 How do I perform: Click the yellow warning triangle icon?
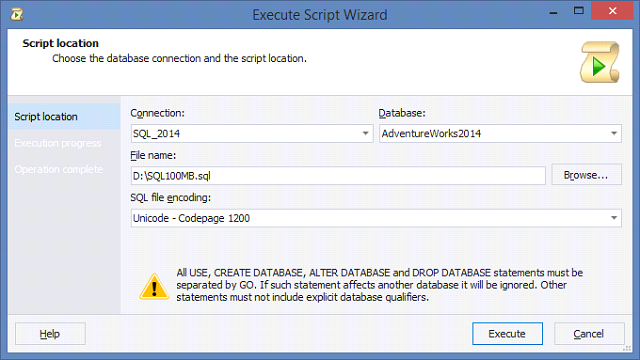(x=154, y=287)
